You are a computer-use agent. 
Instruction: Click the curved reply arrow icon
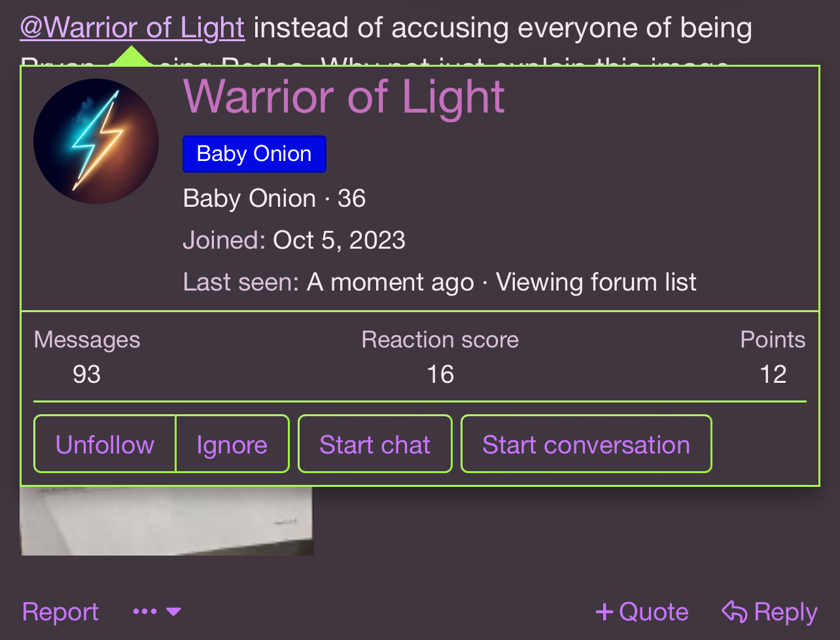point(734,613)
